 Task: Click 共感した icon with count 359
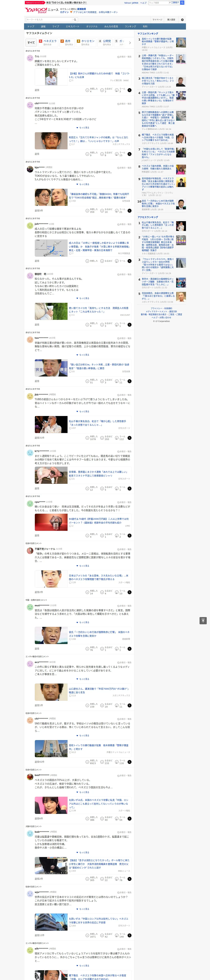click(x=87, y=211)
